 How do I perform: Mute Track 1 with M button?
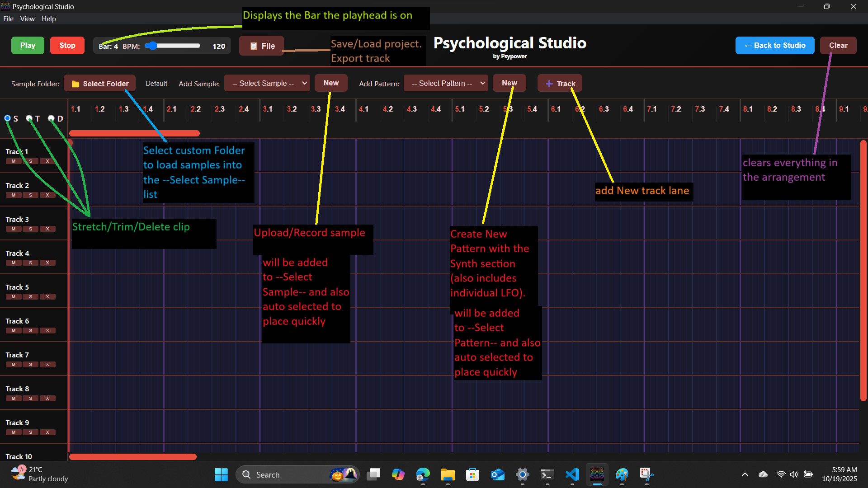[x=14, y=161]
